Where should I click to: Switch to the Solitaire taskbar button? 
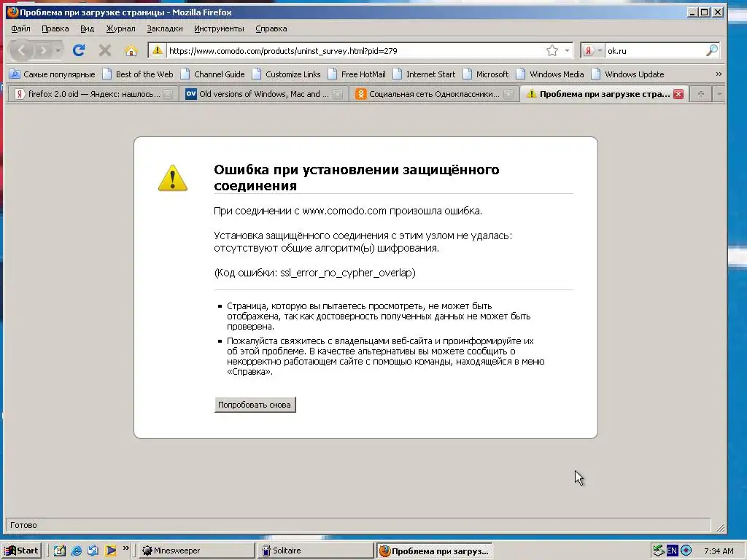pos(314,551)
